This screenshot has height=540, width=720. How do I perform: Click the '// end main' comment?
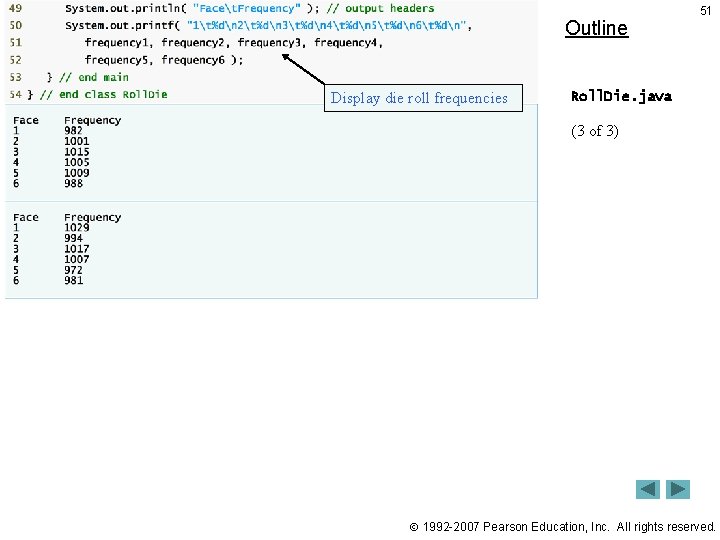coord(94,77)
